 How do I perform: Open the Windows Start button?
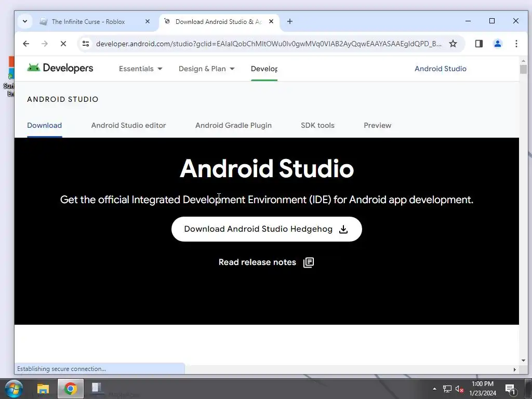tap(14, 389)
